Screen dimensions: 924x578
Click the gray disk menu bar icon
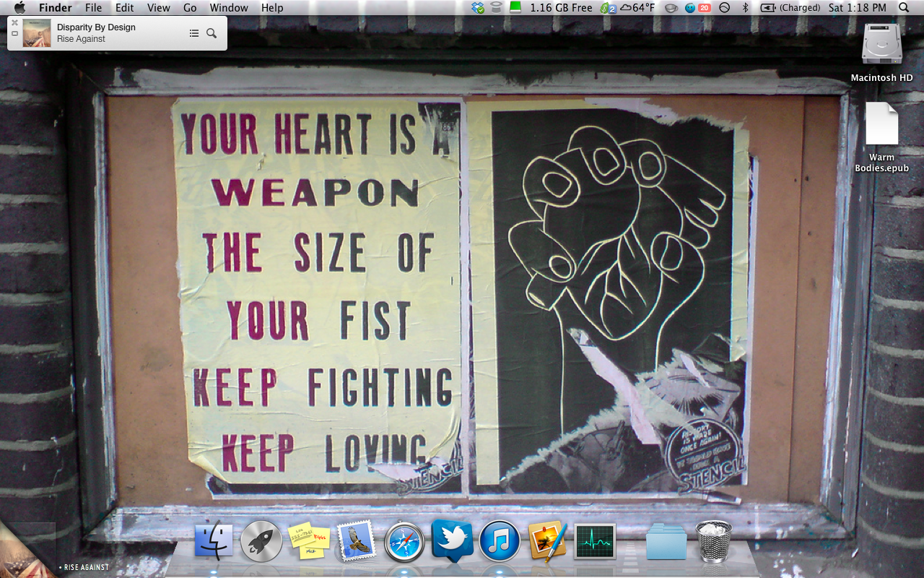[496, 8]
